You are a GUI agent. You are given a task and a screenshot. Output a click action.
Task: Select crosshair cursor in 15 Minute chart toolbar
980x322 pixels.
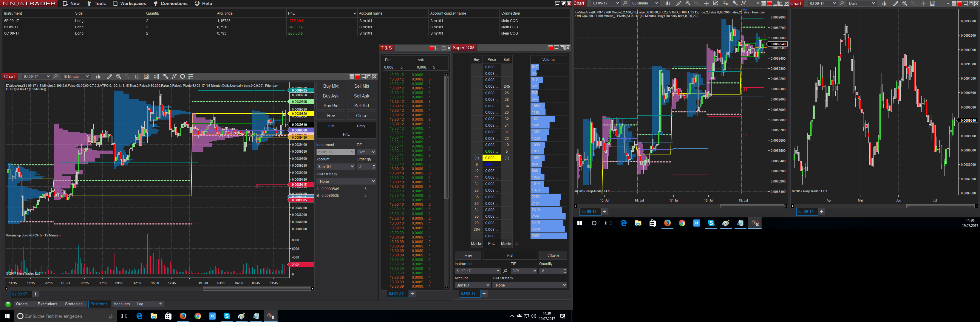click(x=137, y=76)
